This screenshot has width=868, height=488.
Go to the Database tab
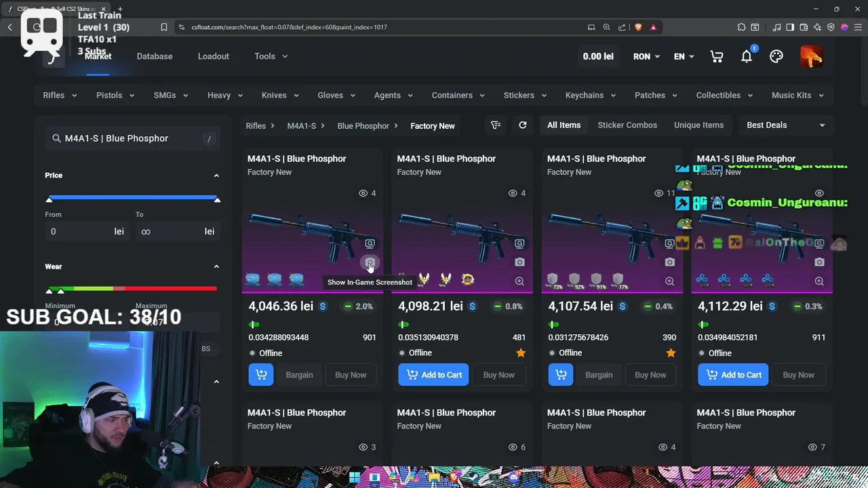(x=155, y=56)
